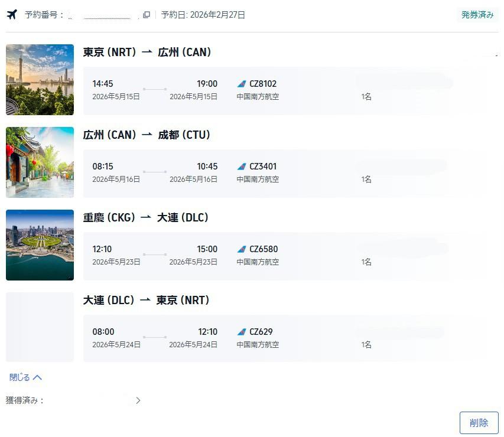Click the 予約日: 2026年2月27日 text
The image size is (504, 437).
(x=203, y=15)
